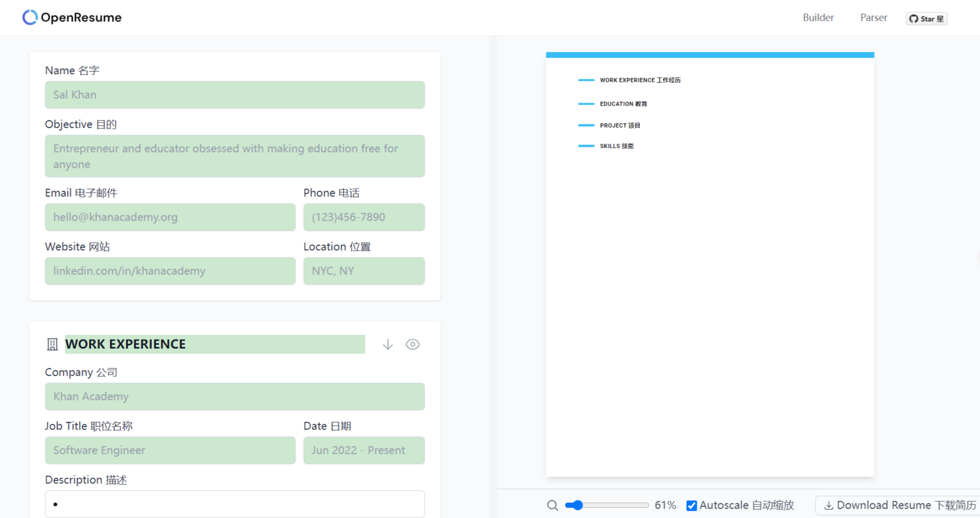
Task: Select the Website input field
Action: coord(170,271)
